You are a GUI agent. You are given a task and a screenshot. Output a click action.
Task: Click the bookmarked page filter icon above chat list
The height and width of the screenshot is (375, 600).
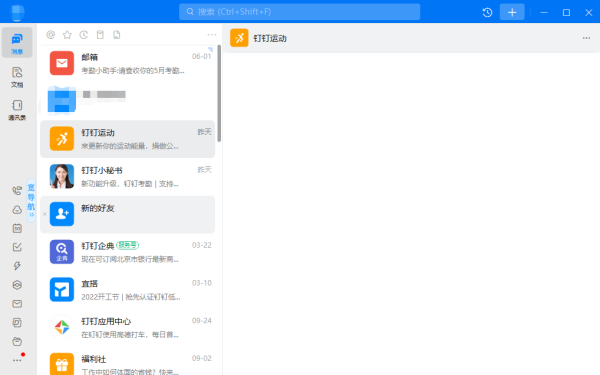(117, 35)
